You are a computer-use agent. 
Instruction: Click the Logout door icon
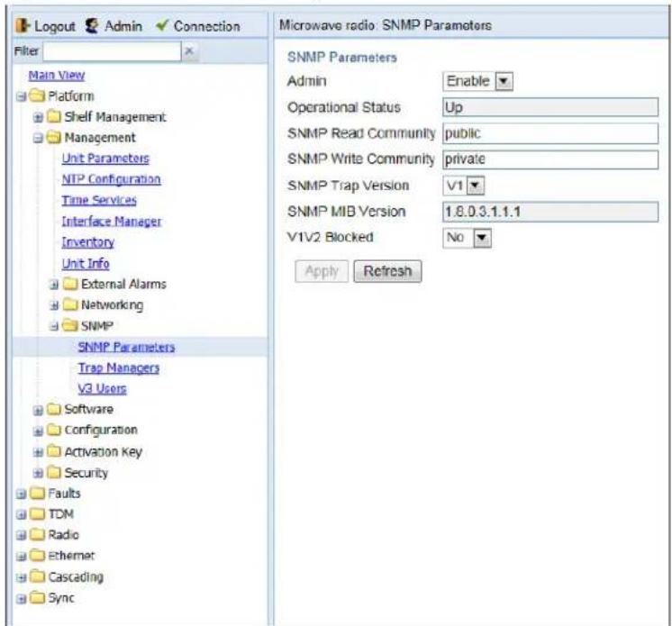[22, 26]
